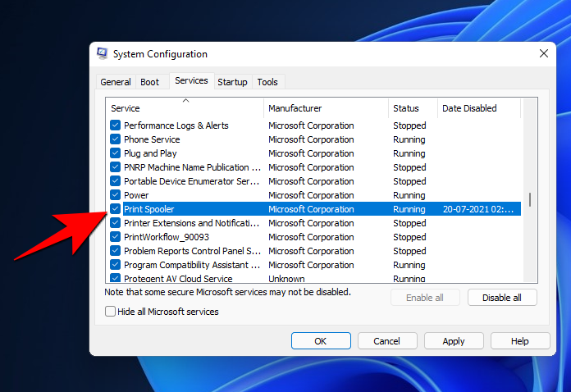Click the System Configuration title bar icon
Image resolution: width=571 pixels, height=392 pixels.
[x=103, y=54]
